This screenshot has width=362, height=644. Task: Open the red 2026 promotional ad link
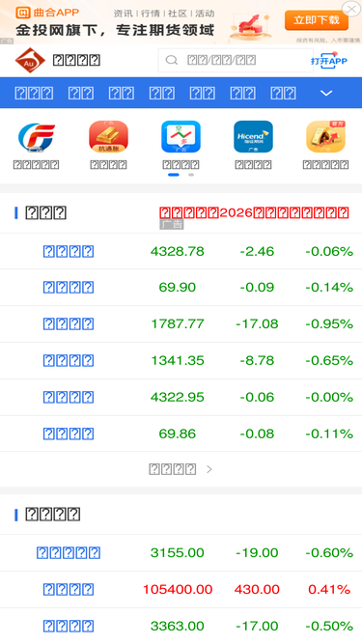[255, 212]
